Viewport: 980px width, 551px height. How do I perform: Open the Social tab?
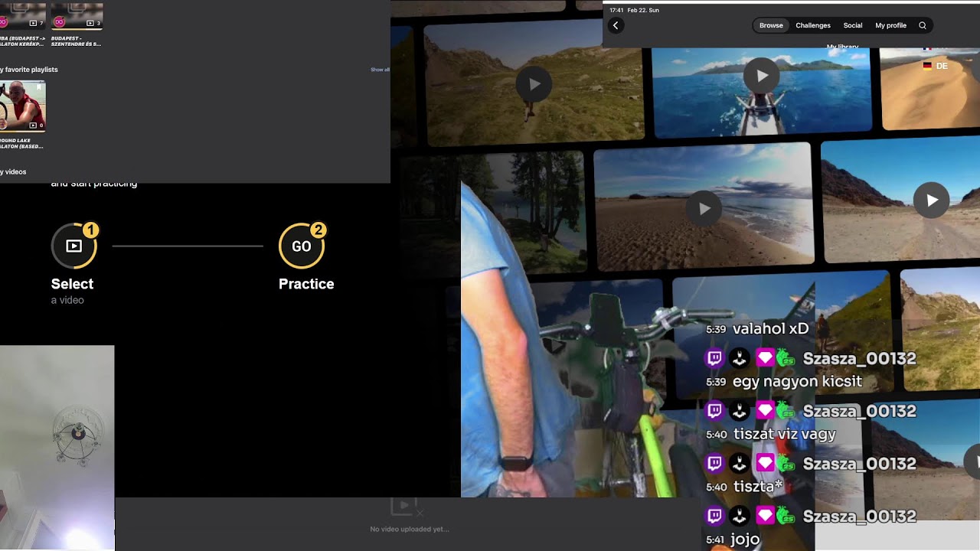point(853,25)
